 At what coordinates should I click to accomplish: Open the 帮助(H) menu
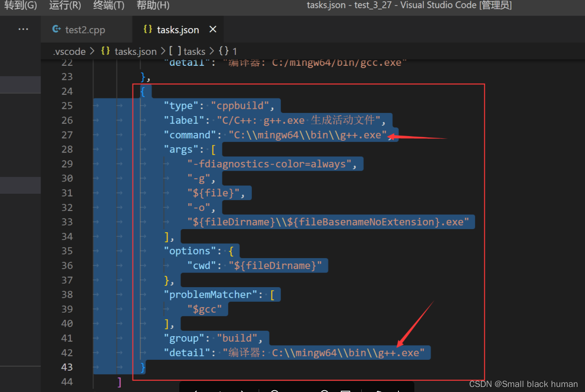pos(153,5)
